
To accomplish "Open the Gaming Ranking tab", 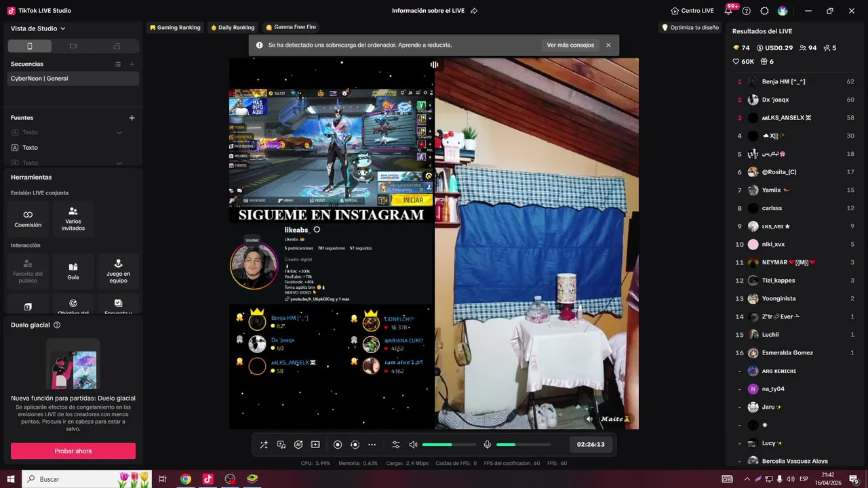I will (175, 28).
